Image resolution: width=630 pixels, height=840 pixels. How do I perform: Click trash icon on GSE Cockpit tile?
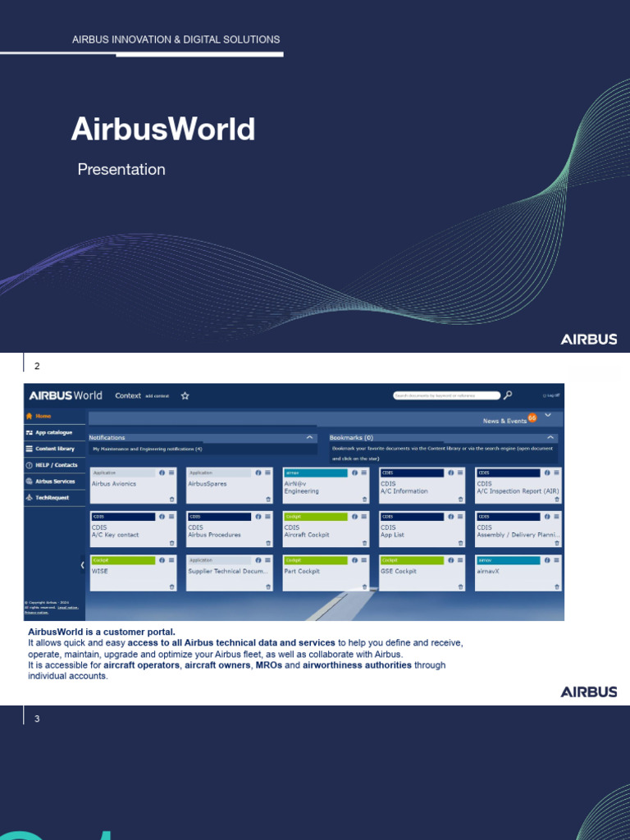(461, 587)
